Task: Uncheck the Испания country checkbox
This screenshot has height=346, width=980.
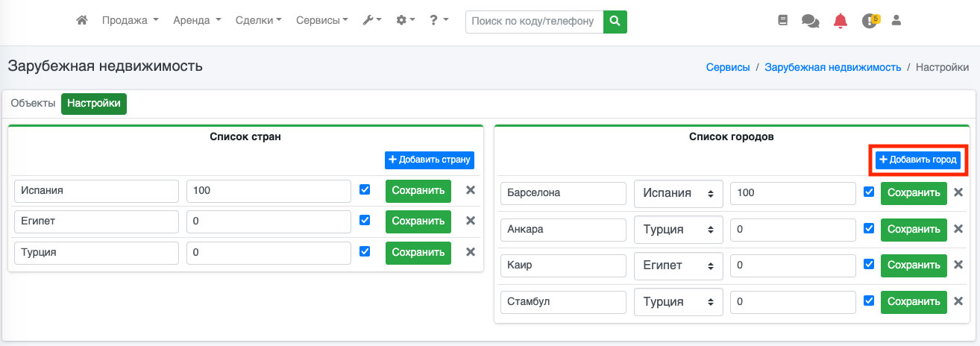Action: point(365,189)
